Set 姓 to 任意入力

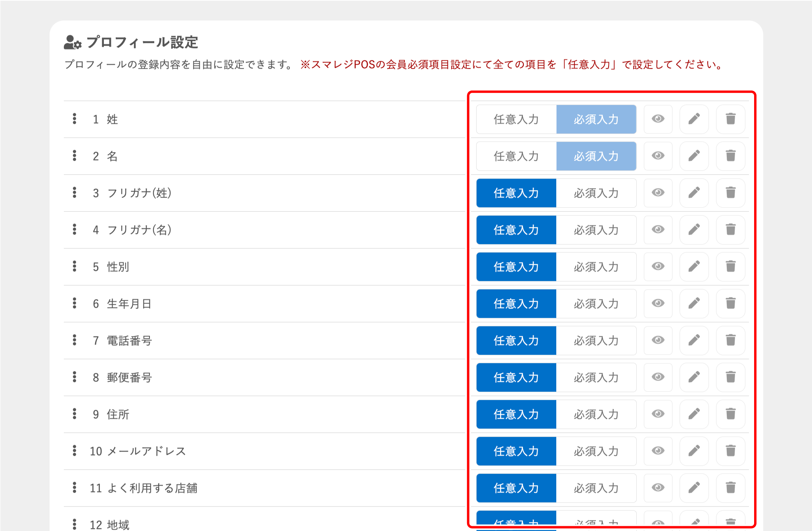click(x=516, y=119)
